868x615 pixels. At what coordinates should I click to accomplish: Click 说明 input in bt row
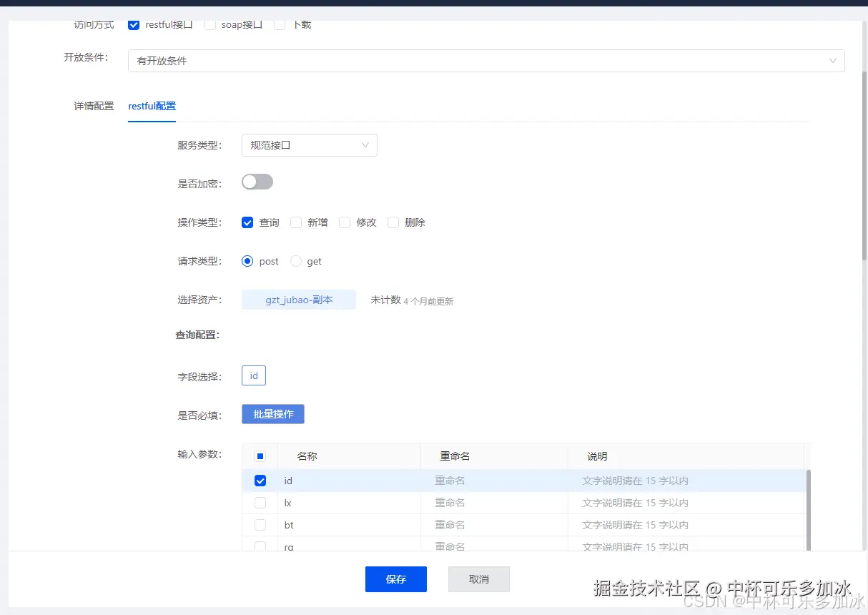click(x=686, y=525)
